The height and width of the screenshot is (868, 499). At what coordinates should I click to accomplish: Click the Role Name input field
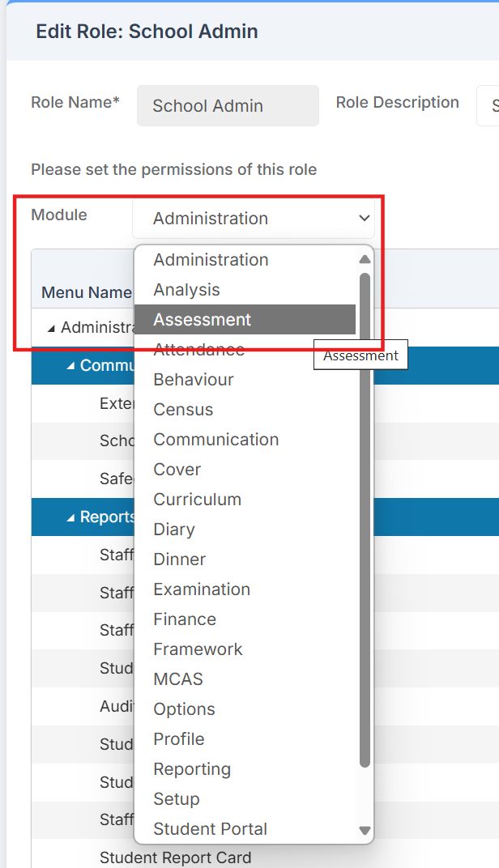[x=228, y=106]
